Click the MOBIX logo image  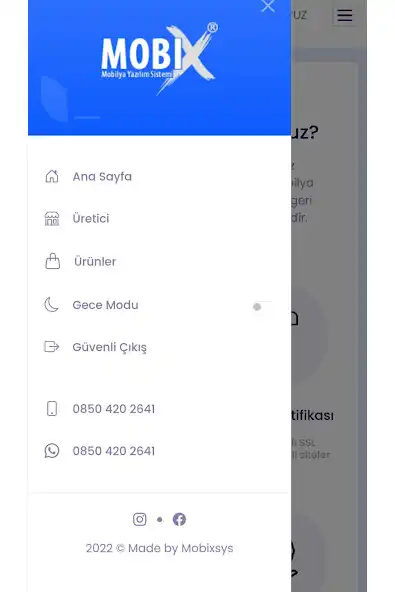click(x=159, y=59)
